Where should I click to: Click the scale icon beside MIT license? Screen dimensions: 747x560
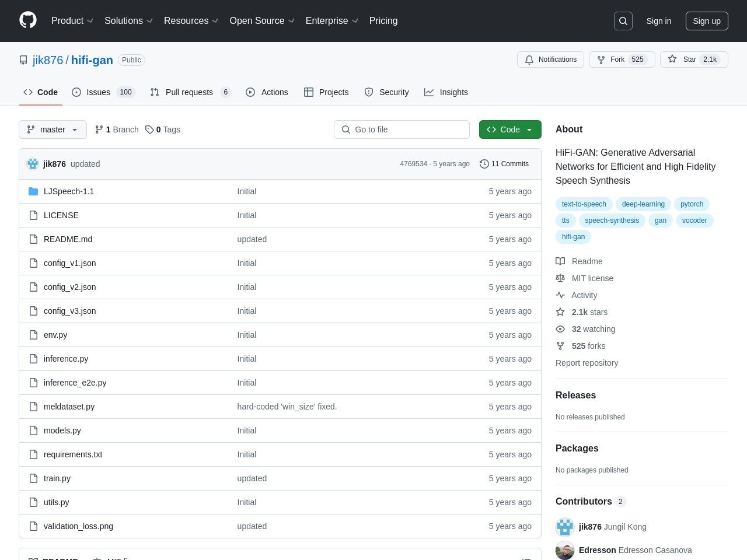560,278
